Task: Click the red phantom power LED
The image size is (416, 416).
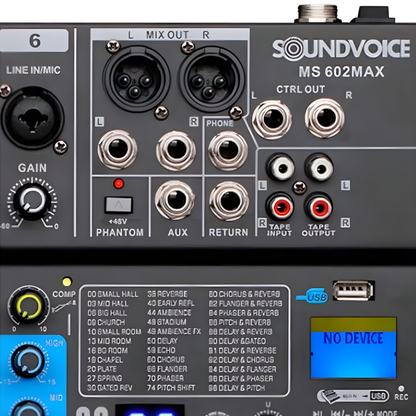Action: click(119, 184)
